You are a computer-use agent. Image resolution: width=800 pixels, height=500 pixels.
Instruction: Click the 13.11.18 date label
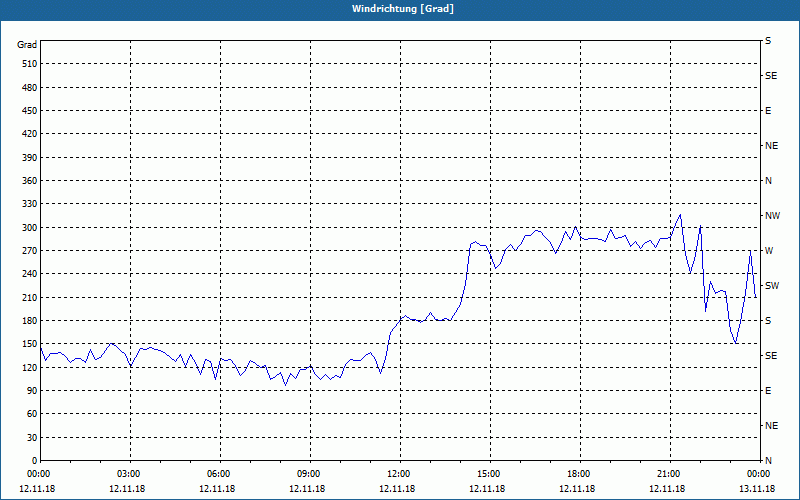[757, 489]
